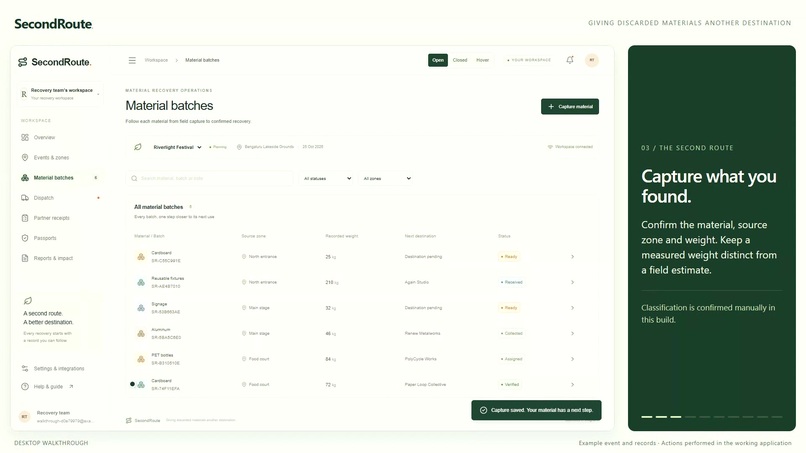
Task: Click the batch icon for Signage
Action: 141,308
